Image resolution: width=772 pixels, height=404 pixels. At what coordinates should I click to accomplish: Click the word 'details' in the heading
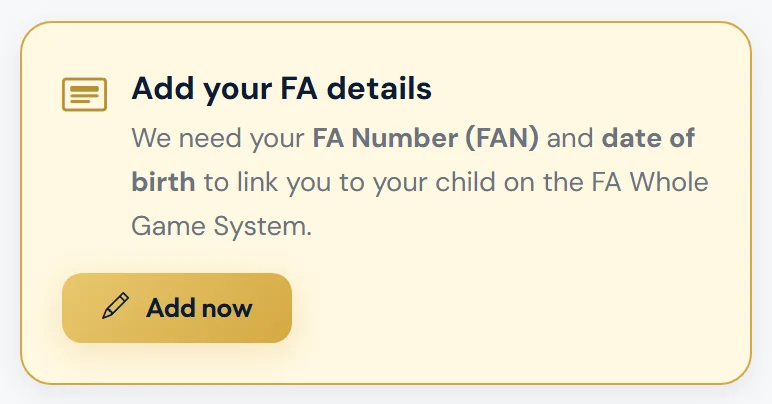pos(379,89)
